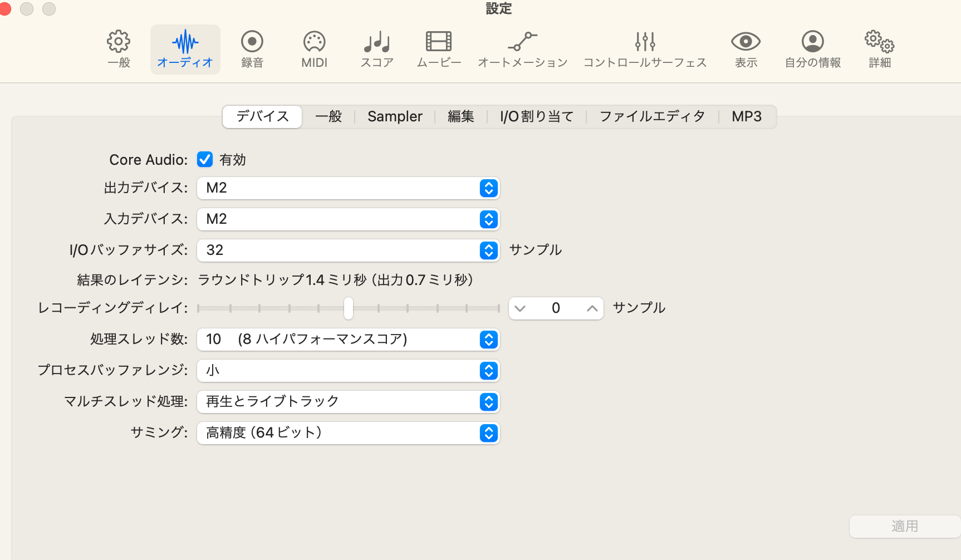Open the 詳細 advanced settings pane
Screen dimensions: 961x560
pyautogui.click(x=880, y=49)
